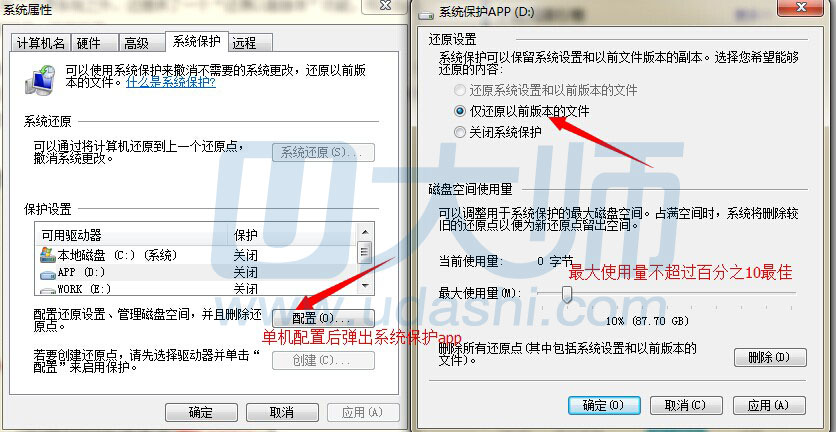Close the System Protection APP (D:) dialog
This screenshot has width=836, height=432.
800,6
